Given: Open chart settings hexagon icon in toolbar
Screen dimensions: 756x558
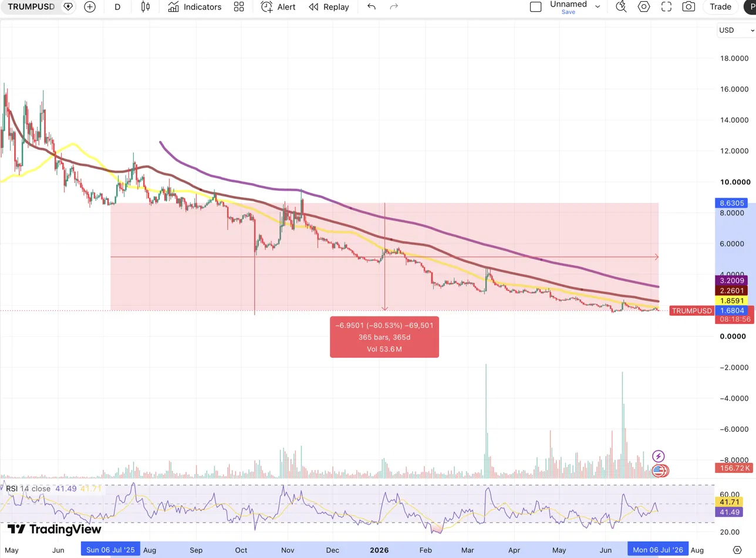Looking at the screenshot, I should click(x=644, y=7).
